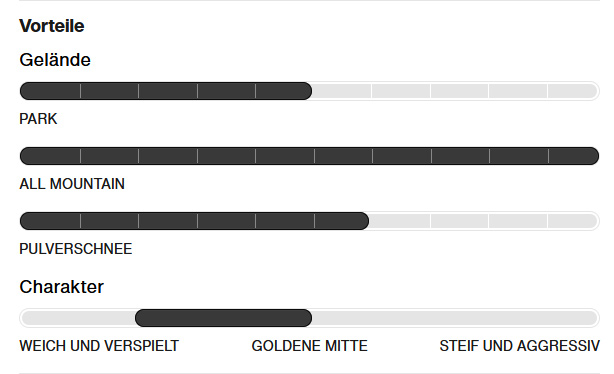Click the Gelände subheading

click(55, 60)
